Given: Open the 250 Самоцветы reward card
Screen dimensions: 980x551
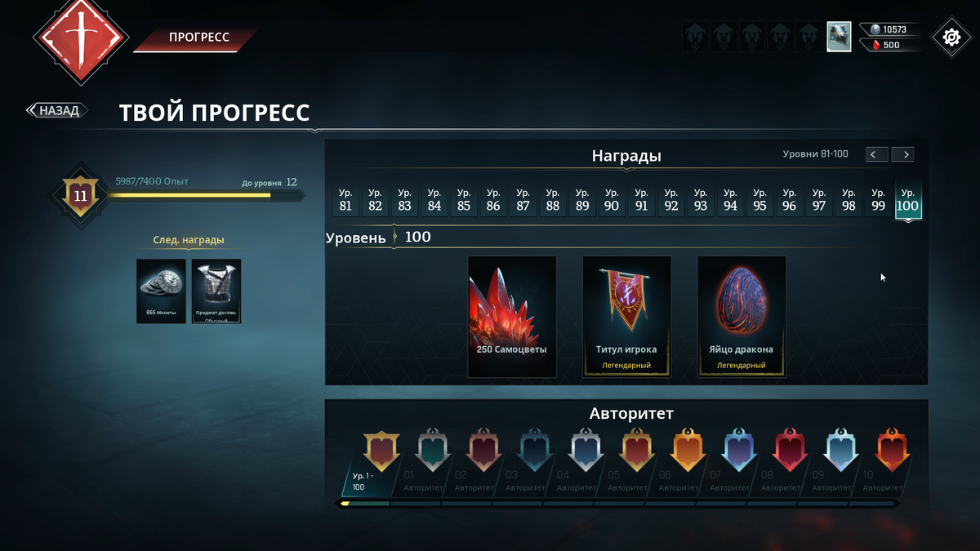Looking at the screenshot, I should (x=512, y=317).
